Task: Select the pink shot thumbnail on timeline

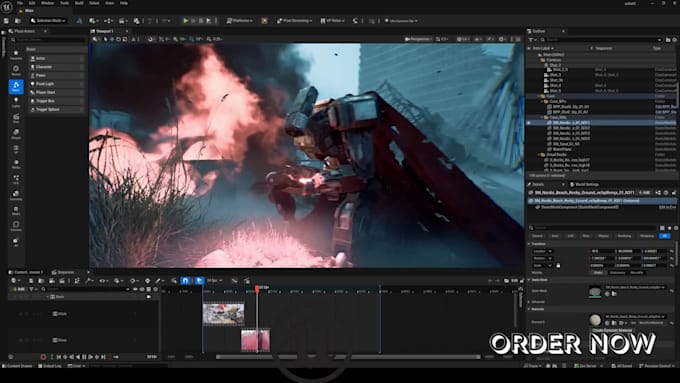Action: [x=255, y=340]
